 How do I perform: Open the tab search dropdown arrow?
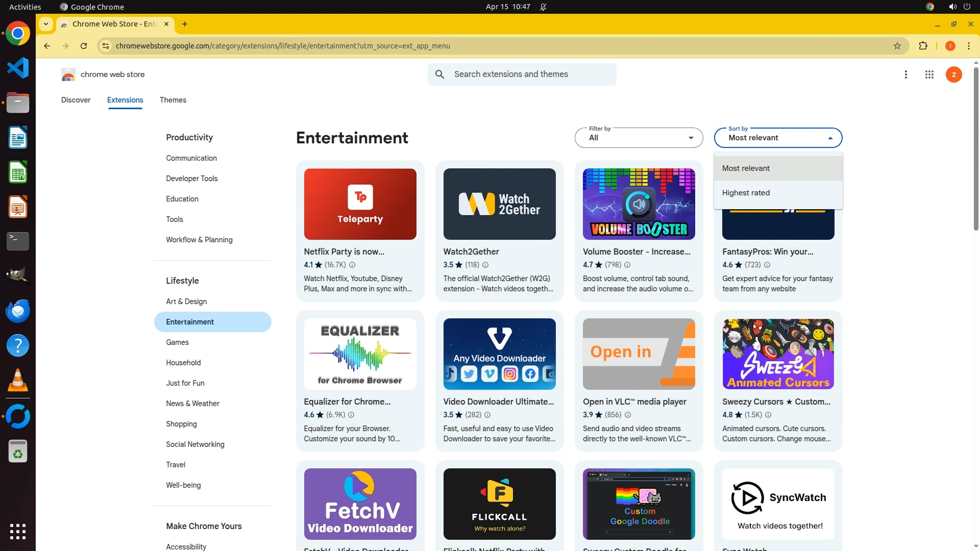pos(46,24)
